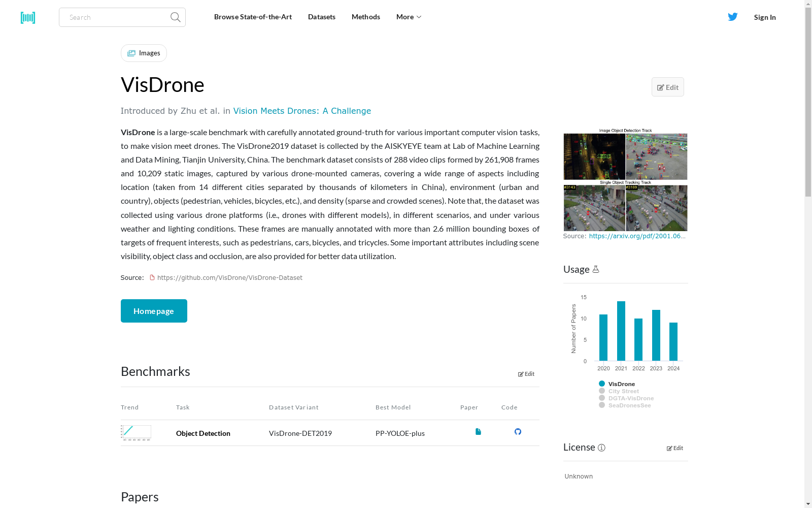This screenshot has height=508, width=812.
Task: Click the scrollbar up arrow
Action: 808,4
